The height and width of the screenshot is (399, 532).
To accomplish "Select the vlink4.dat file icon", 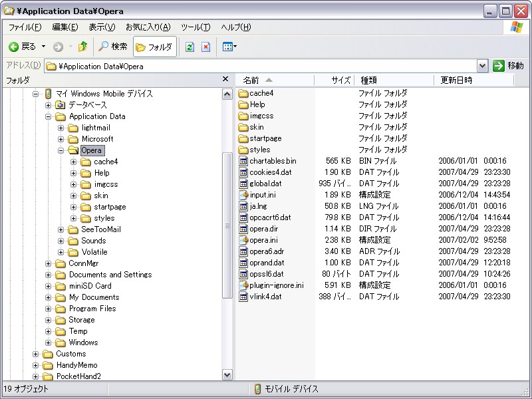I will tap(243, 297).
